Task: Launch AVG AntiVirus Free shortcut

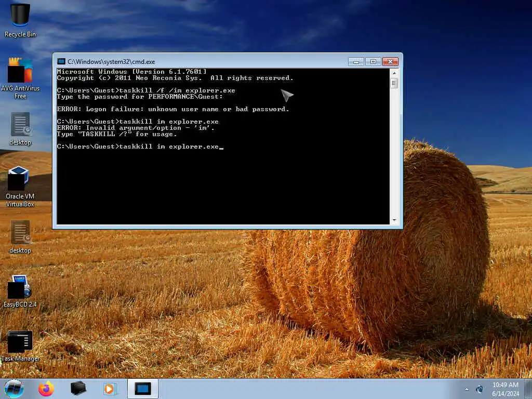Action: [20, 78]
